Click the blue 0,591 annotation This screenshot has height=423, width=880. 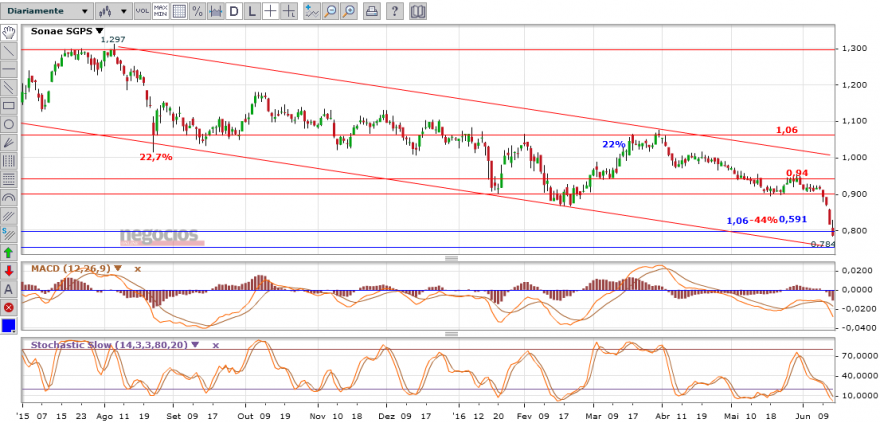(792, 219)
